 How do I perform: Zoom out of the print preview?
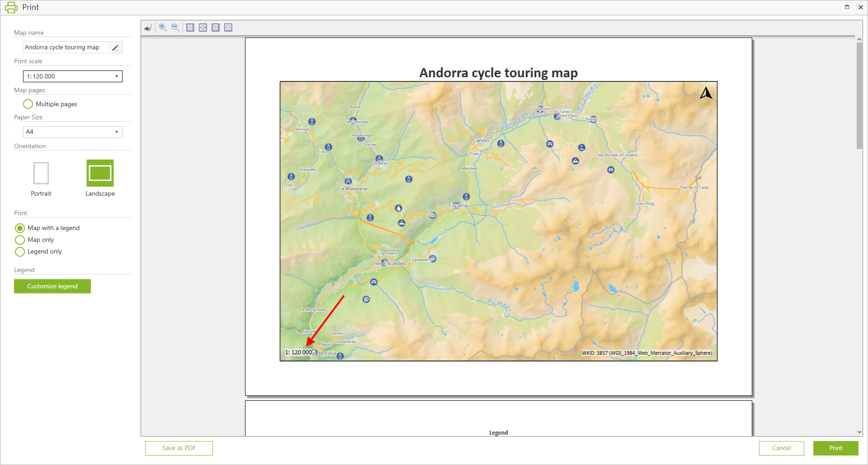point(175,28)
